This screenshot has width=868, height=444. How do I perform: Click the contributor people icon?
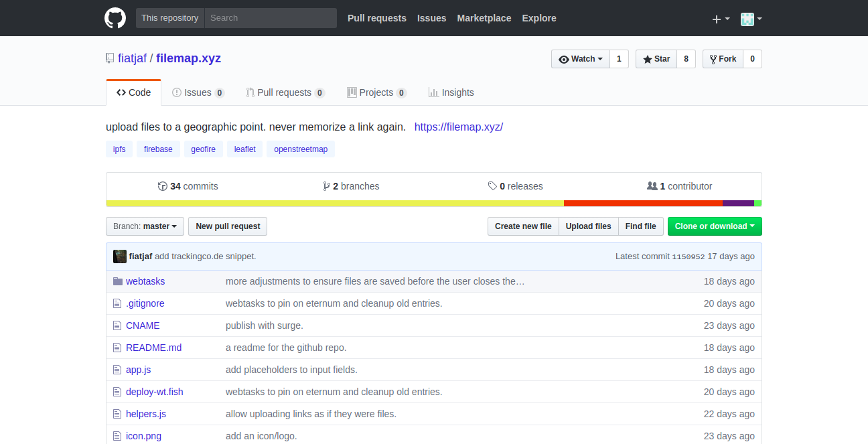coord(652,186)
